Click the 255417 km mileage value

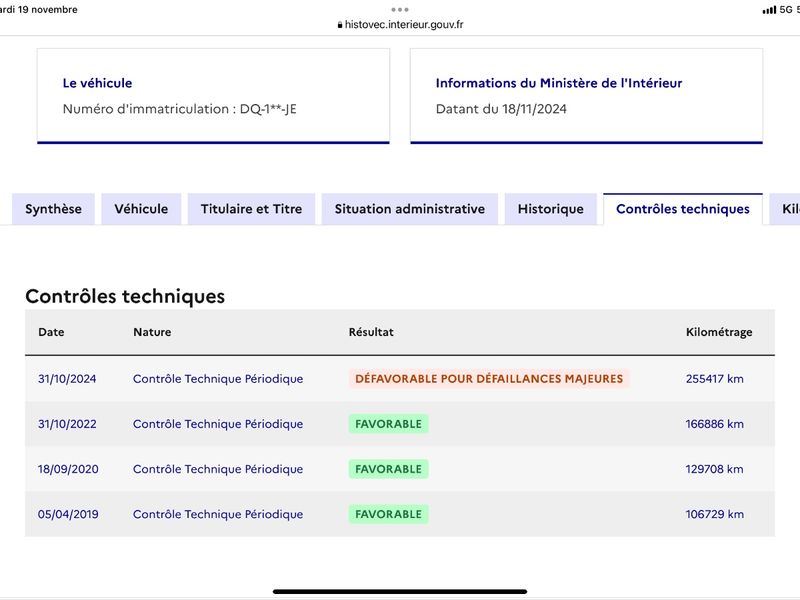(x=714, y=379)
